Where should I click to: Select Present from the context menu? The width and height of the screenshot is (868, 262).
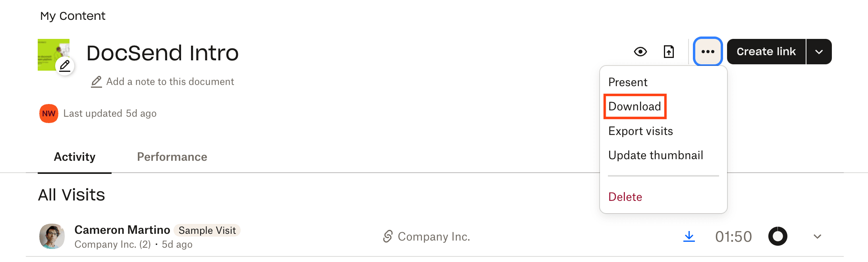click(628, 82)
